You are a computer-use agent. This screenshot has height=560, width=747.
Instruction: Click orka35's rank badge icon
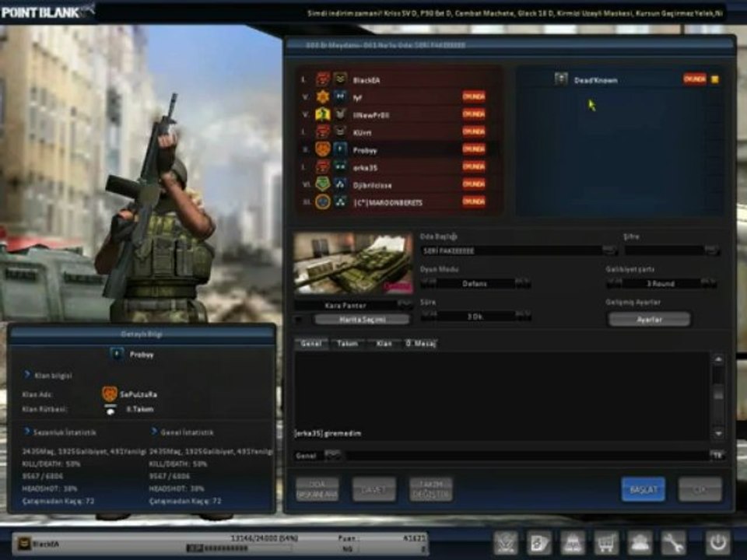[340, 167]
